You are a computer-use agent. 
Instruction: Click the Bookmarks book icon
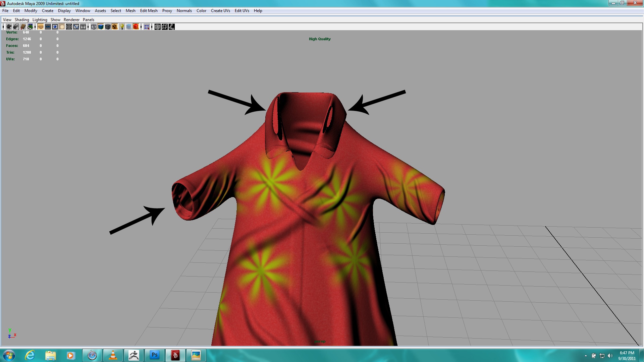pyautogui.click(x=23, y=27)
